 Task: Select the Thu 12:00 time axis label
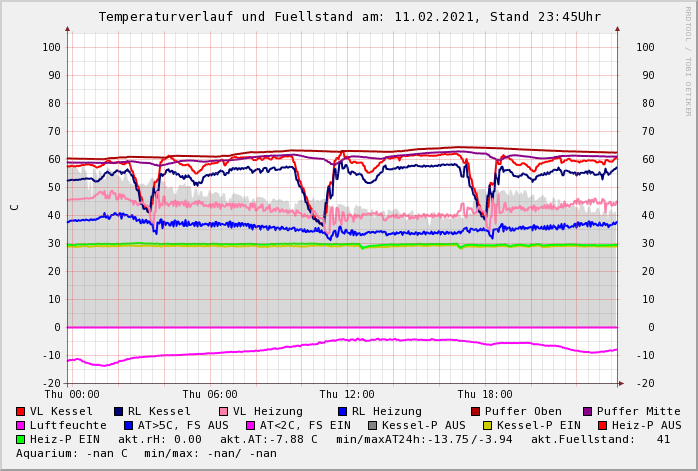[347, 394]
